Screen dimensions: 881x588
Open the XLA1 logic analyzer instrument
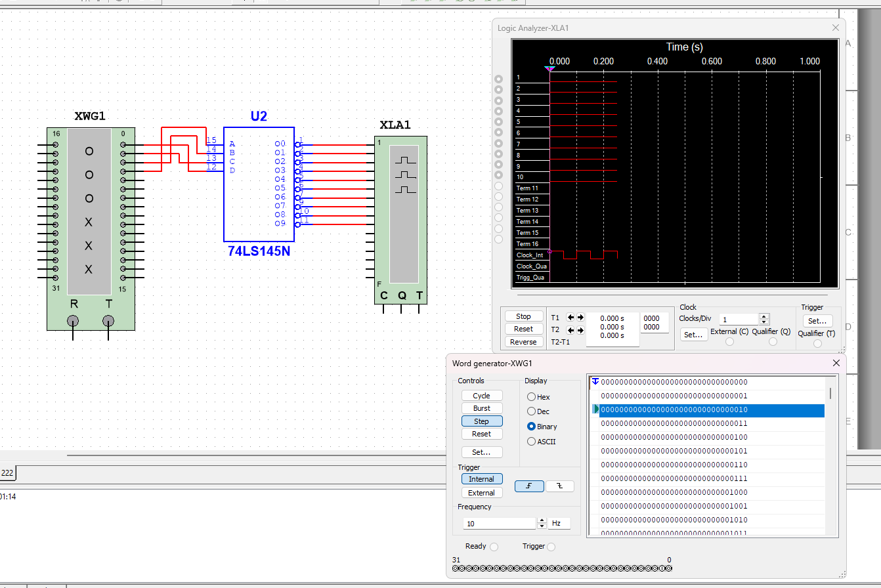(x=401, y=220)
